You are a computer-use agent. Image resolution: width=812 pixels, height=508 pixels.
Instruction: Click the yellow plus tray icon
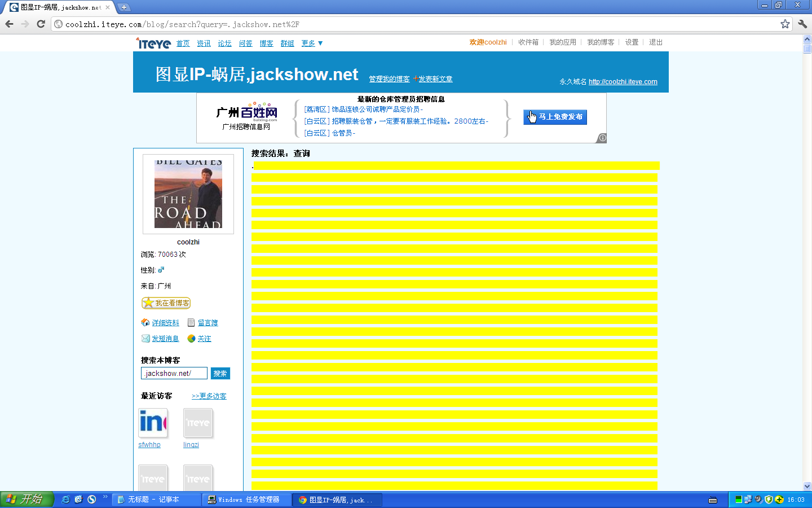coord(779,500)
